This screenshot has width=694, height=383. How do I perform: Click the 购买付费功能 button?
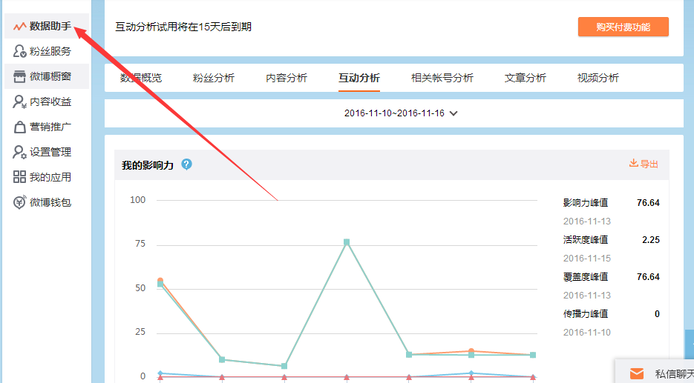click(x=623, y=27)
